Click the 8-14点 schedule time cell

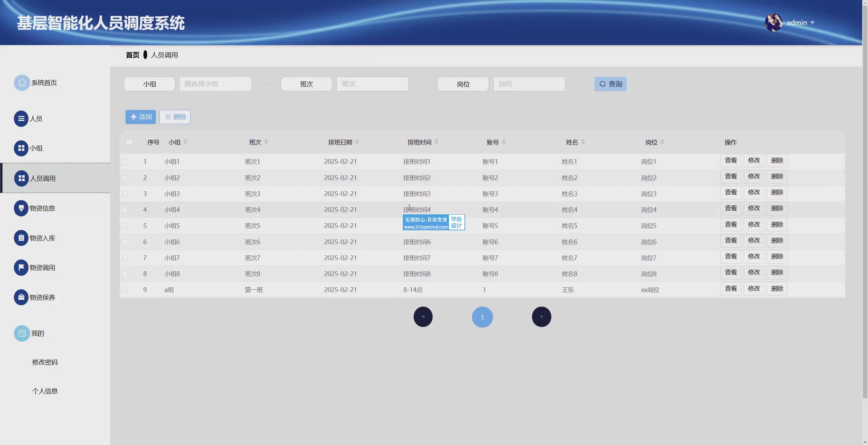pyautogui.click(x=413, y=290)
